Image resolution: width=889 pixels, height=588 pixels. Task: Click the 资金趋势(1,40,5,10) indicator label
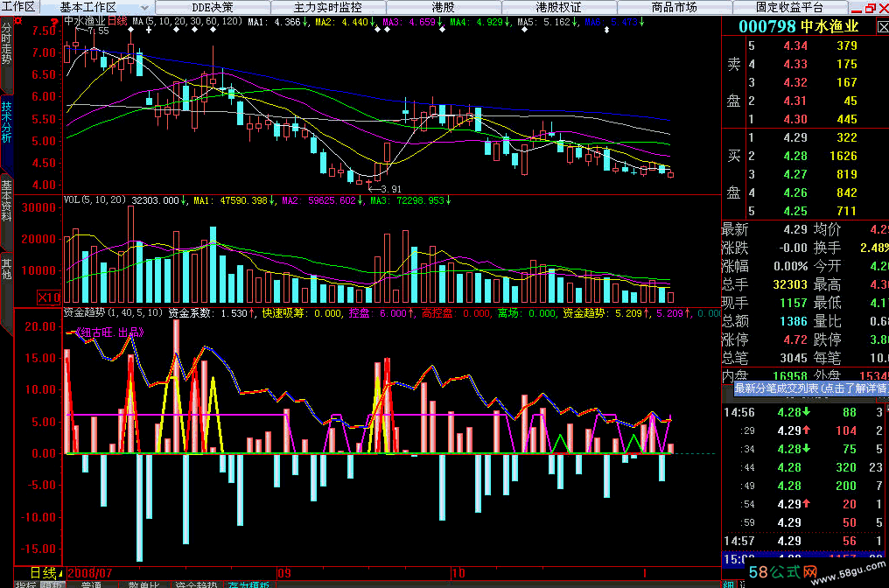pos(113,313)
